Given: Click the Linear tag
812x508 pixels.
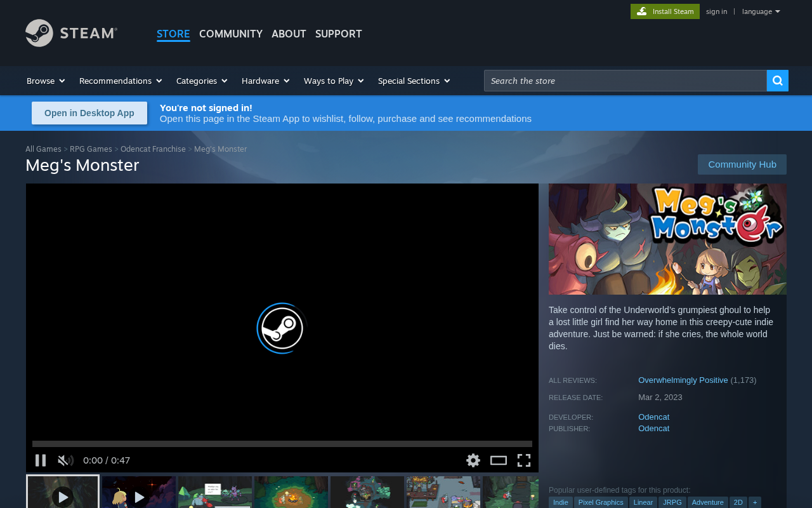Looking at the screenshot, I should [x=643, y=502].
